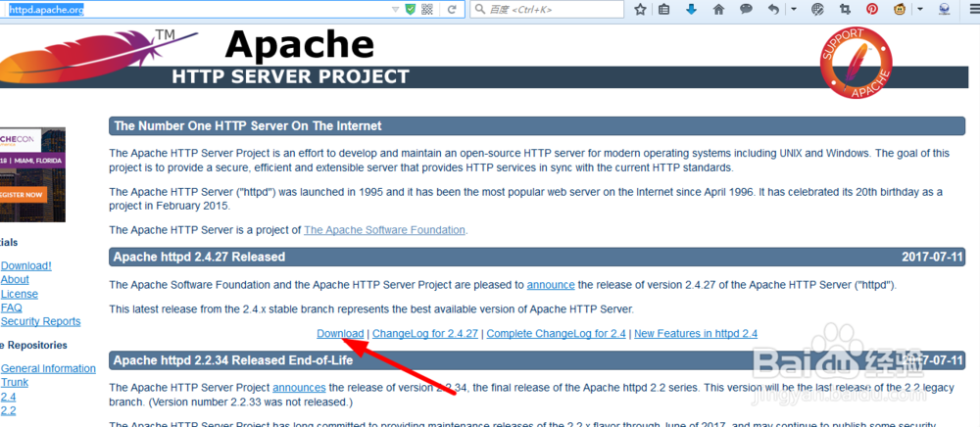Click the globe pencil toolbar icon

tap(818, 10)
